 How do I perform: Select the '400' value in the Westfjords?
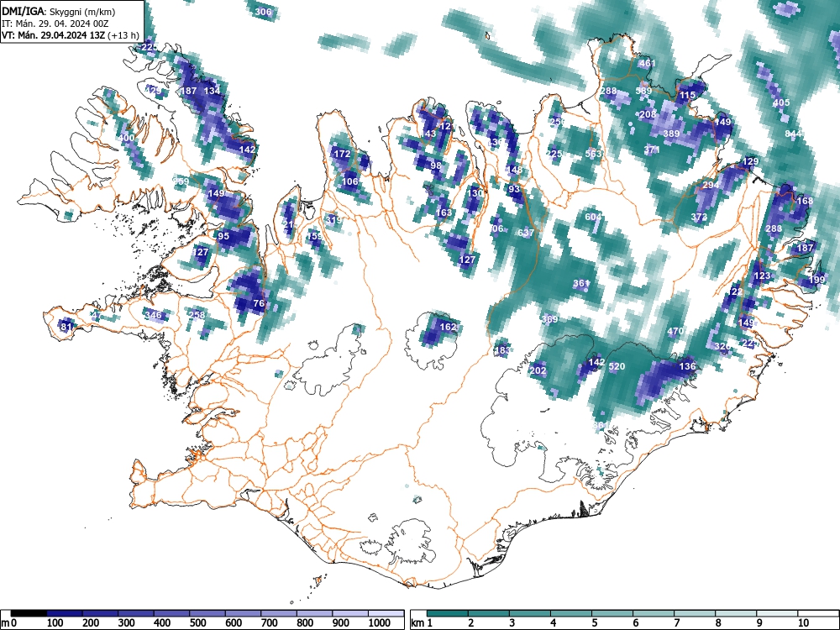pos(127,138)
